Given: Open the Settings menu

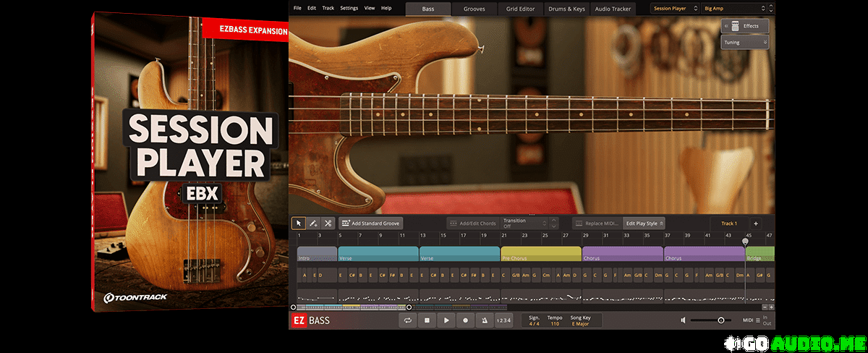Looking at the screenshot, I should (349, 8).
